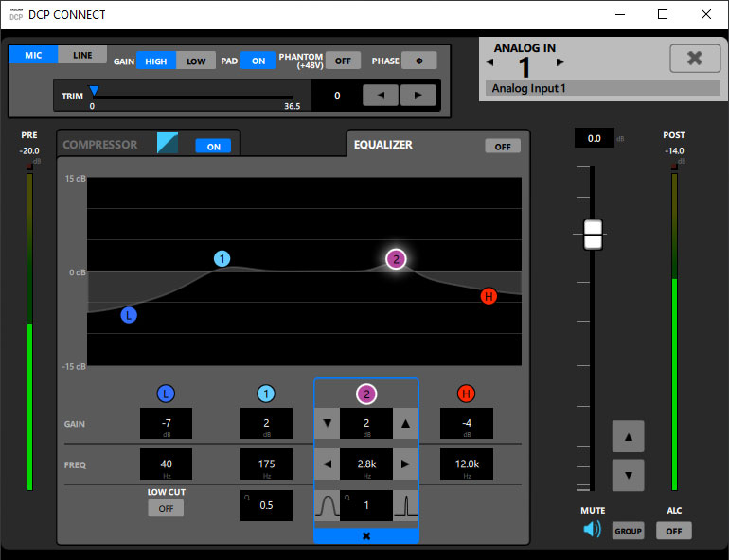This screenshot has width=729, height=560.
Task: Toggle the LOW CUT OFF button
Action: pyautogui.click(x=166, y=509)
